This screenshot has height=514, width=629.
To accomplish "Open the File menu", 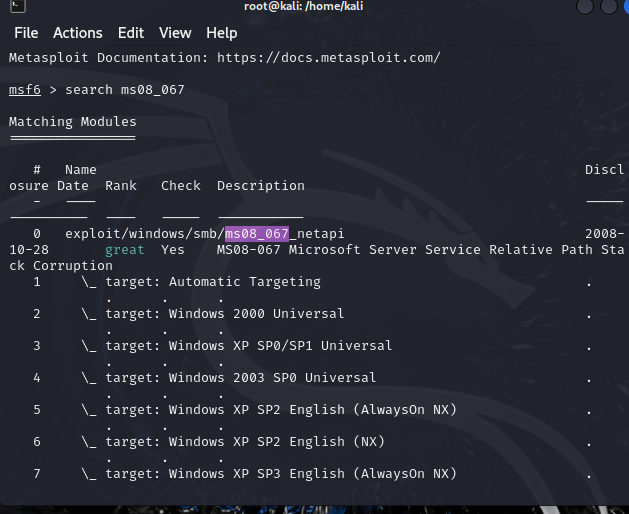I will point(26,33).
